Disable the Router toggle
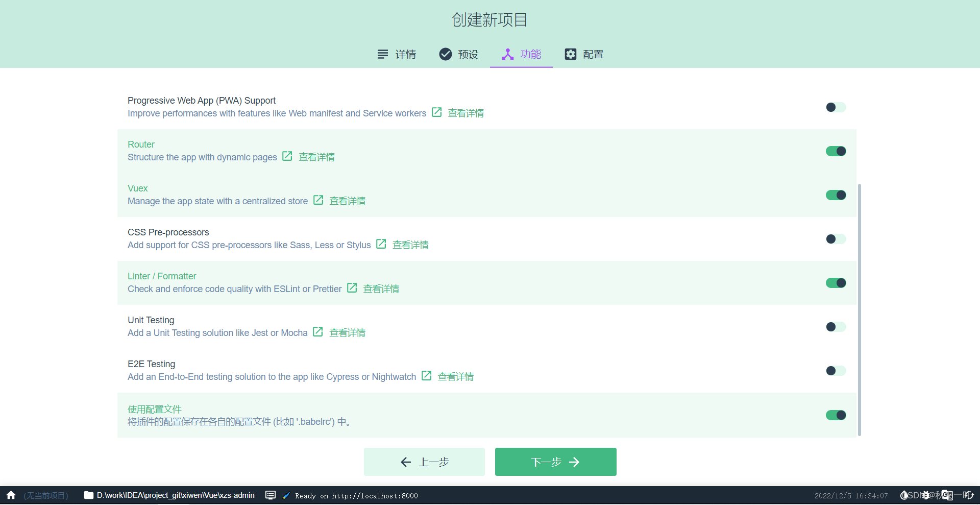 pos(836,151)
